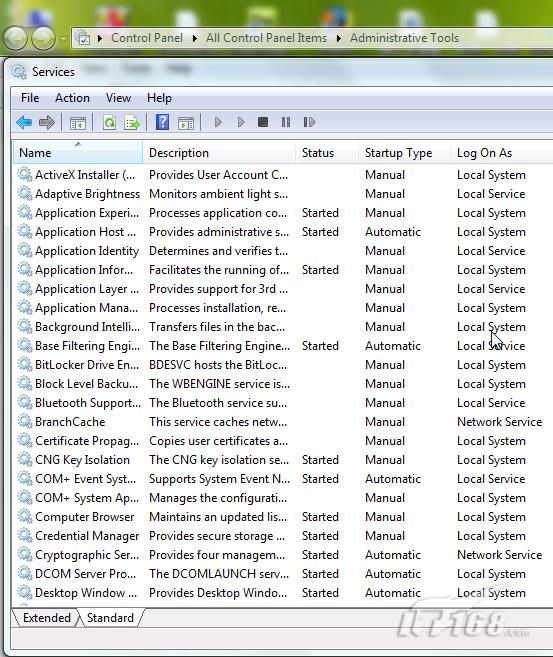Expand arrow before Control Panel in address bar
553x657 pixels.
100,39
